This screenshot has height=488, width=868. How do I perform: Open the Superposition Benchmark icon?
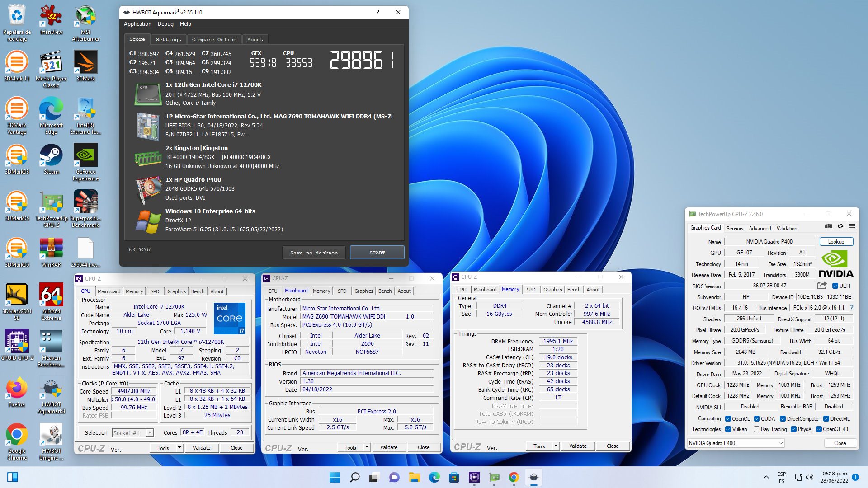tap(85, 209)
